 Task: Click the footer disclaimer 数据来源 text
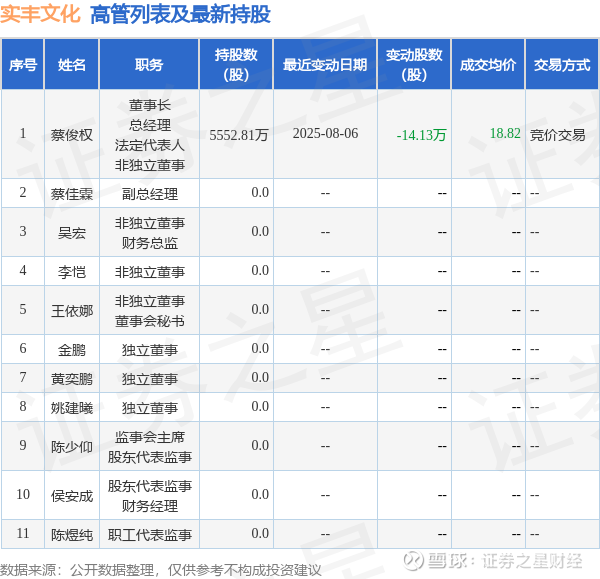pos(161,570)
